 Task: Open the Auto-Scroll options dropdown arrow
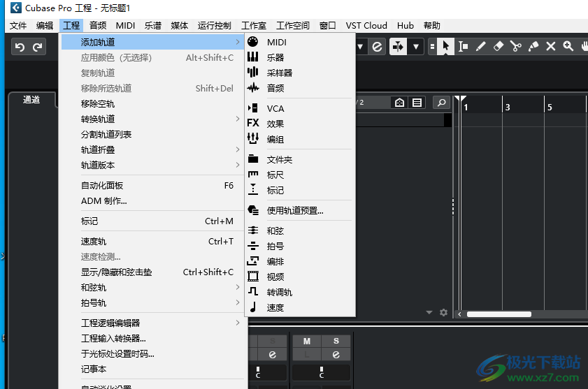(x=415, y=47)
